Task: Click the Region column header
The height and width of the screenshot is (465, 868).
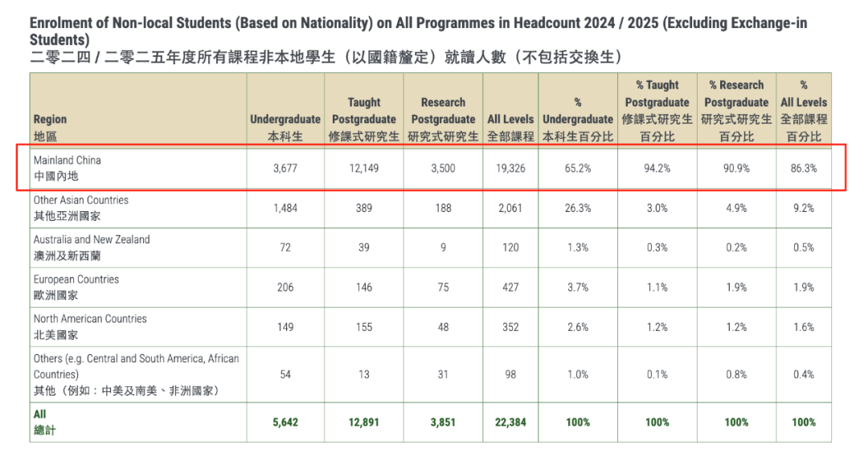Action: tap(50, 128)
